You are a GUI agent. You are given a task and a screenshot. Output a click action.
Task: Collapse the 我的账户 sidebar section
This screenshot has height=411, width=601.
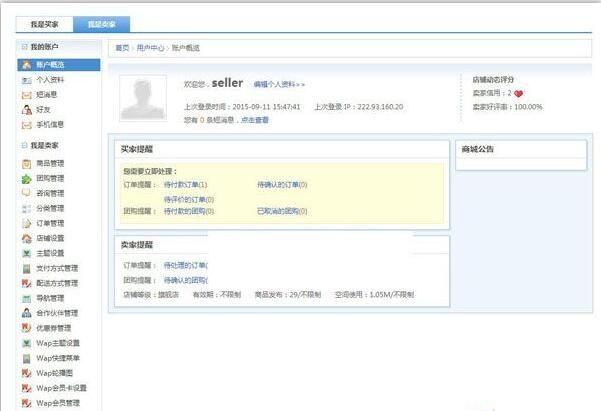tap(25, 47)
